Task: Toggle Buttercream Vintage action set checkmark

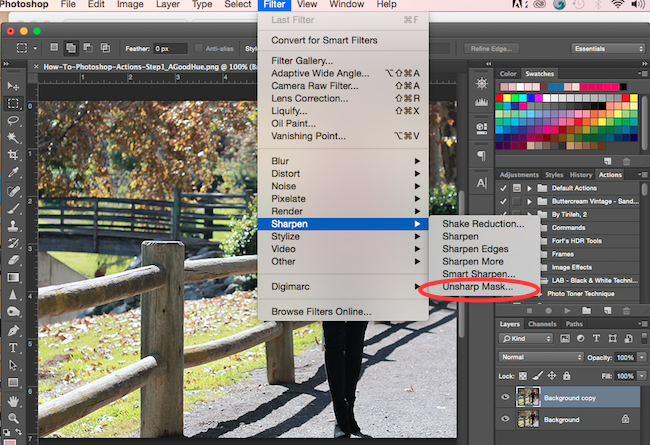Action: coord(503,202)
